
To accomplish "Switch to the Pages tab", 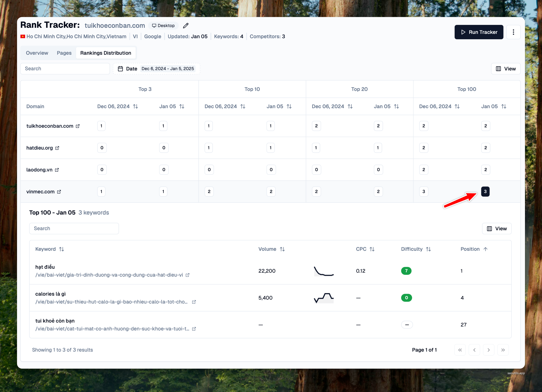I will click(64, 53).
